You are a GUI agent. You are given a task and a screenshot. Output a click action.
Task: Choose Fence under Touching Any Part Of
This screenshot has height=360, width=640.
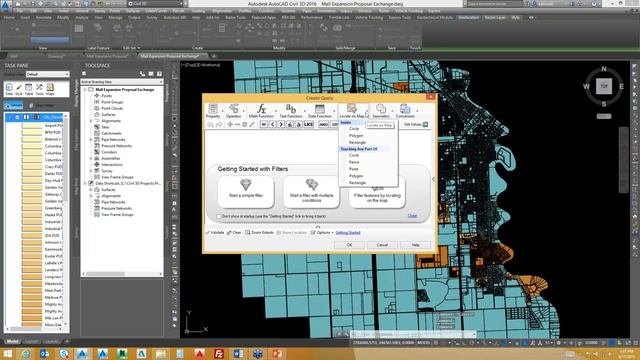(354, 162)
